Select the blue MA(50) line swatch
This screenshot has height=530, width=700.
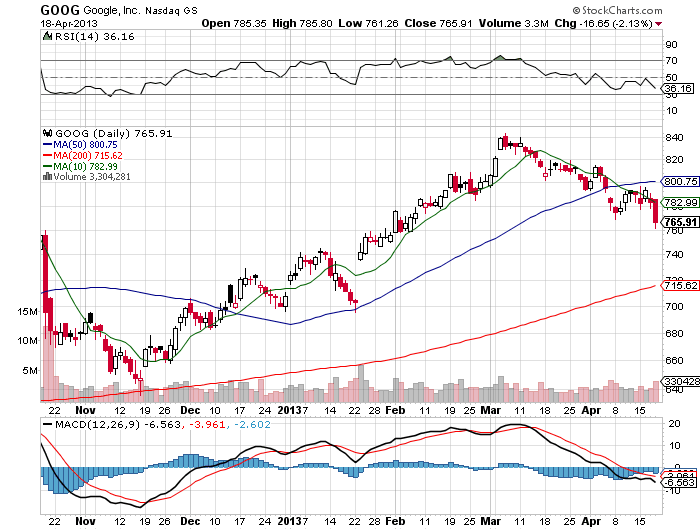(x=48, y=145)
